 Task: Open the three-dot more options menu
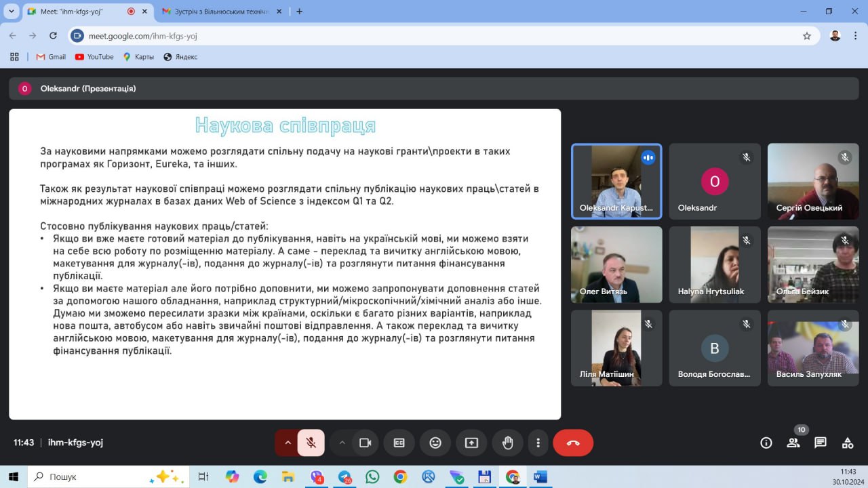tap(538, 443)
